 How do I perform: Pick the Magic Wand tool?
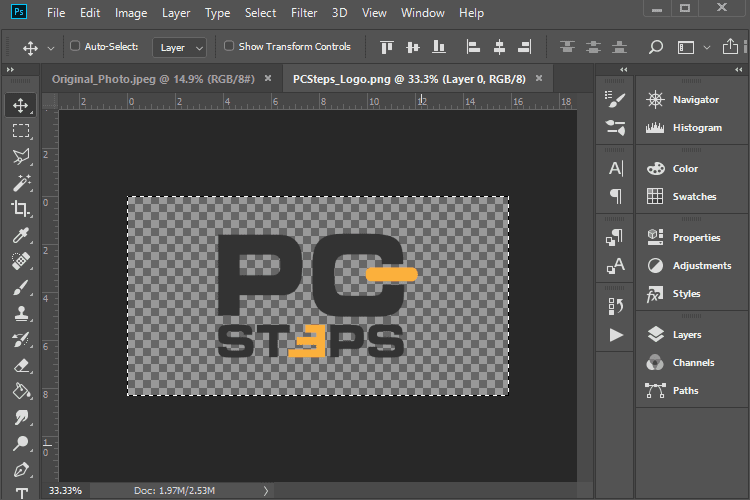pos(21,183)
